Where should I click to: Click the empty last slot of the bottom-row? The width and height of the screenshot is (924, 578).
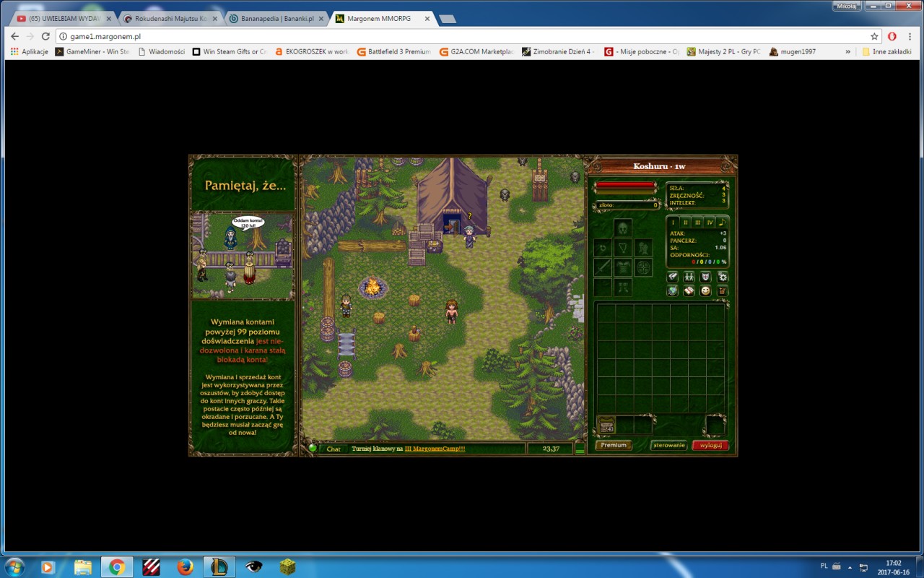tap(715, 425)
